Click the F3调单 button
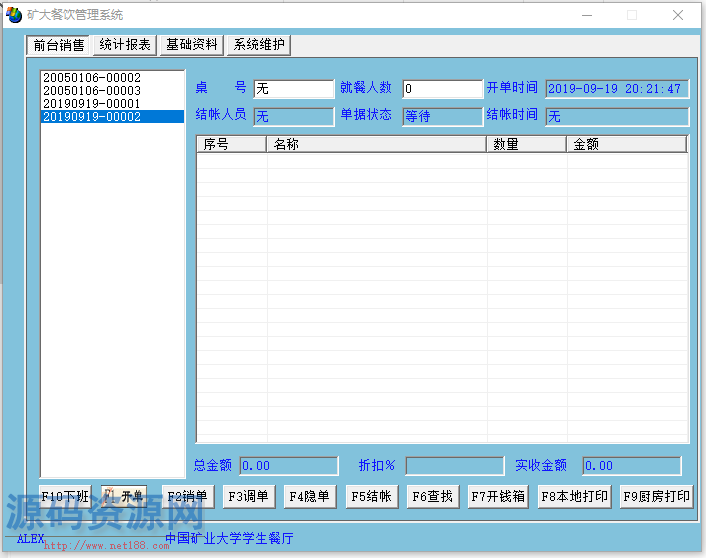706x558 pixels. 248,496
